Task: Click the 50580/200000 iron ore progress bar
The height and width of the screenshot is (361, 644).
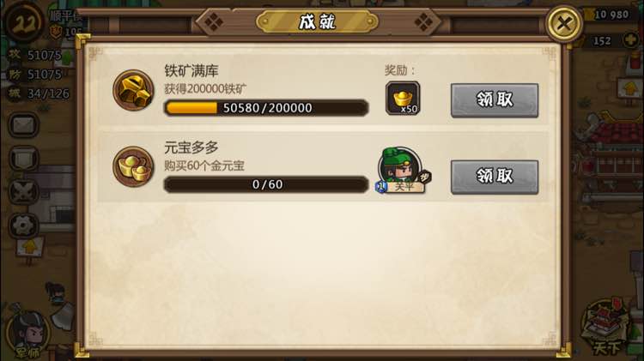Action: [266, 108]
